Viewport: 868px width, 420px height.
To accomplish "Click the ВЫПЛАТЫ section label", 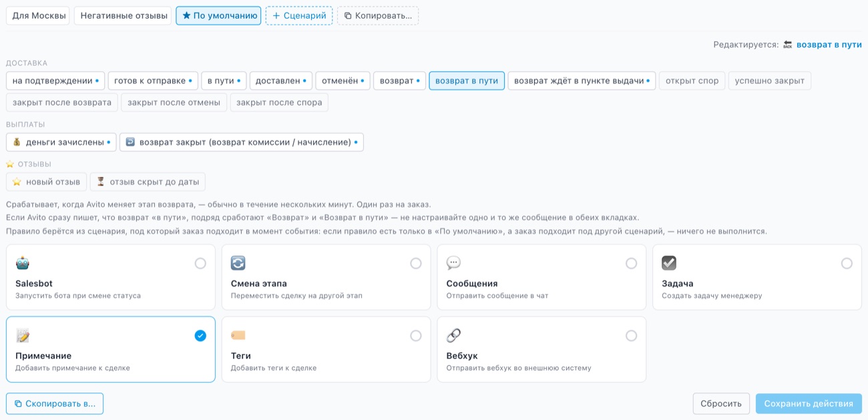I will 25,124.
